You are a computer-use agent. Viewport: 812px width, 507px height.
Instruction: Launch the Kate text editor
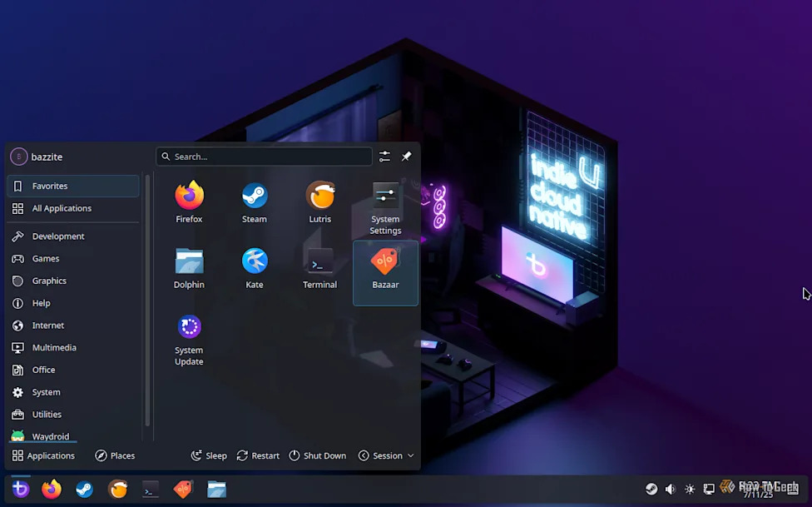coord(255,269)
